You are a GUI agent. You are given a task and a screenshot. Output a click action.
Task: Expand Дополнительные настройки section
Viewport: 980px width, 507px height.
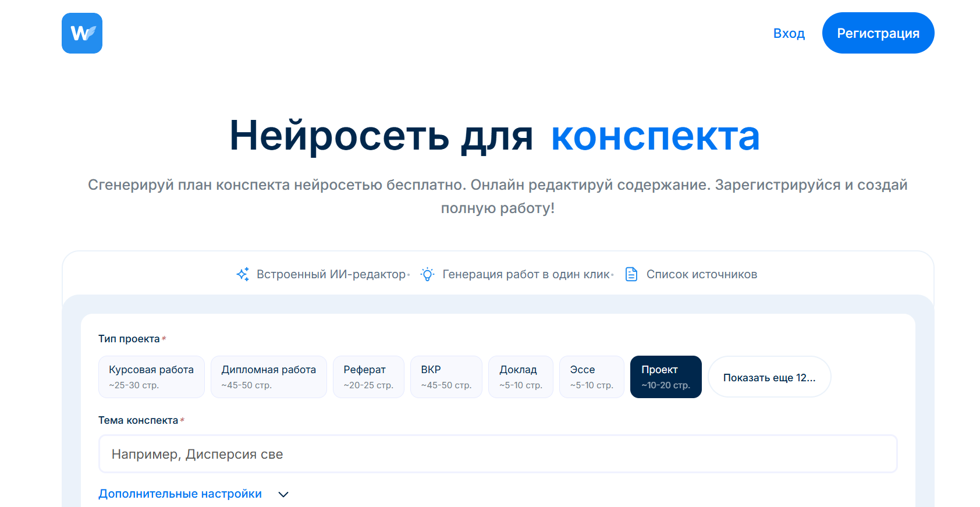click(x=180, y=494)
